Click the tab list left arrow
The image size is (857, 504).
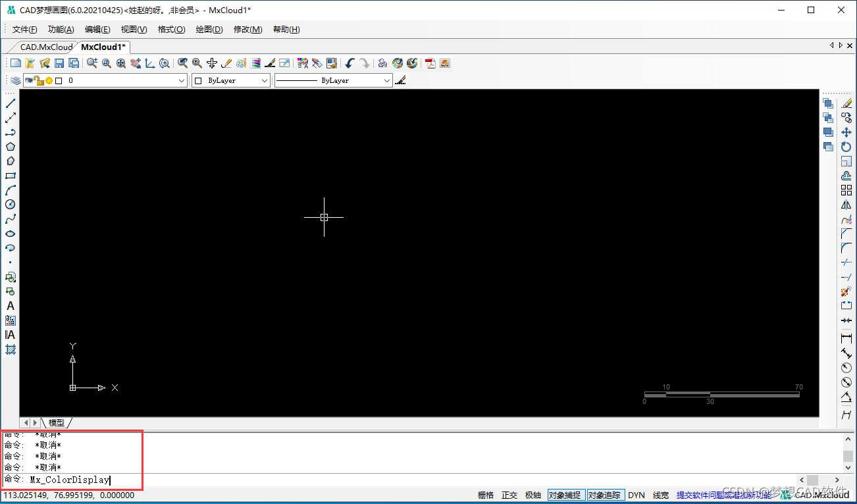pos(832,45)
